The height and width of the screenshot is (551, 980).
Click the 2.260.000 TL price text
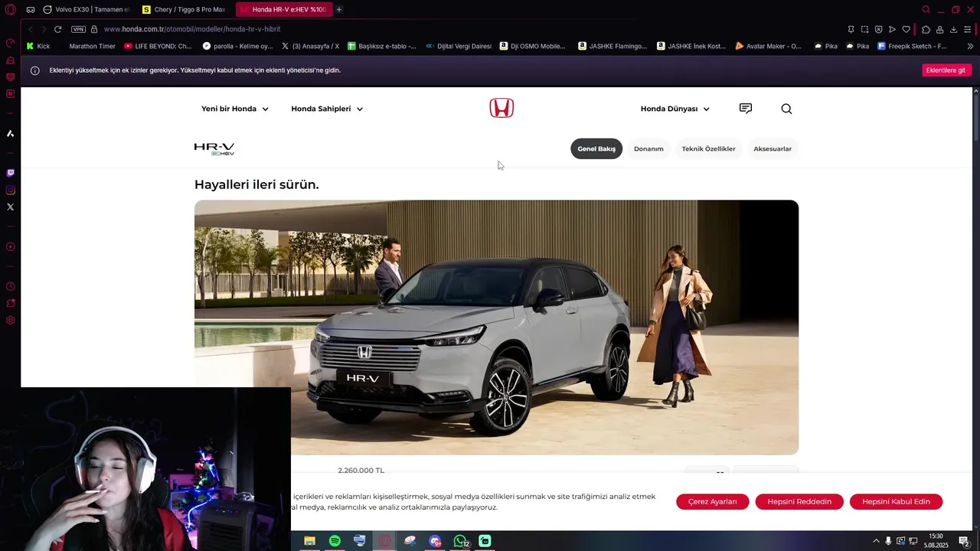[361, 471]
